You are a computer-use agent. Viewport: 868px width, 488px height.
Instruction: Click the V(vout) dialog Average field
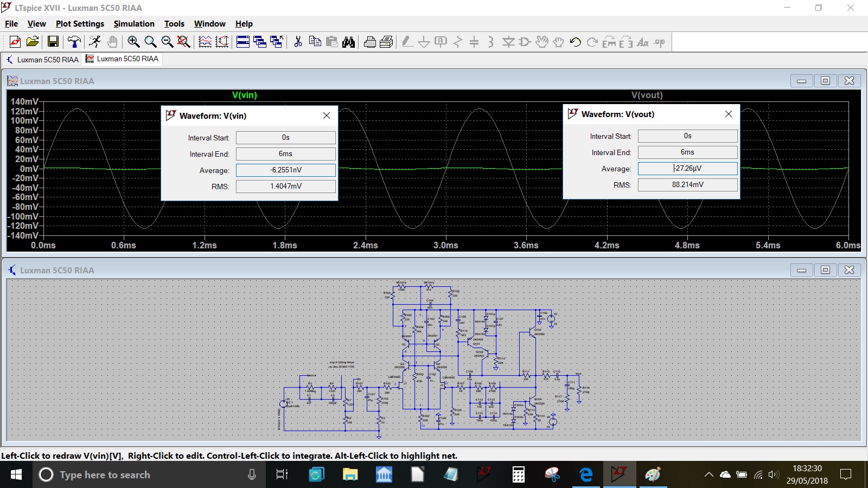point(688,168)
